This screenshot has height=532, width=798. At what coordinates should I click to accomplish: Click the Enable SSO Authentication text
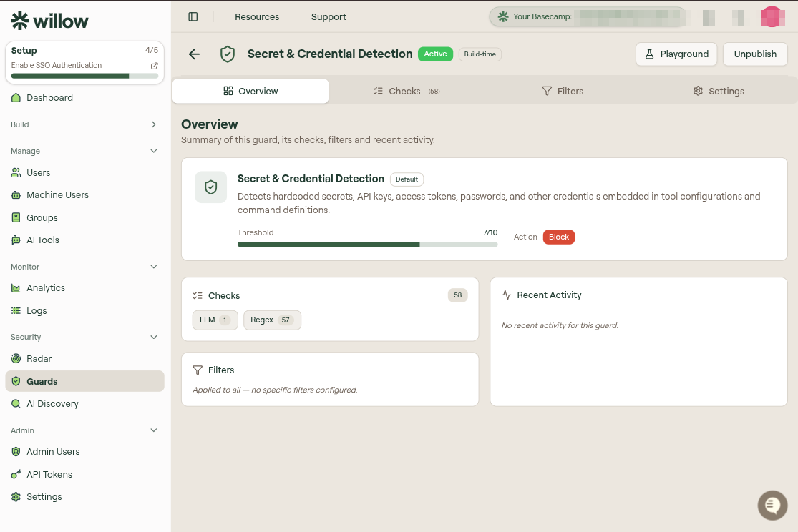click(57, 65)
